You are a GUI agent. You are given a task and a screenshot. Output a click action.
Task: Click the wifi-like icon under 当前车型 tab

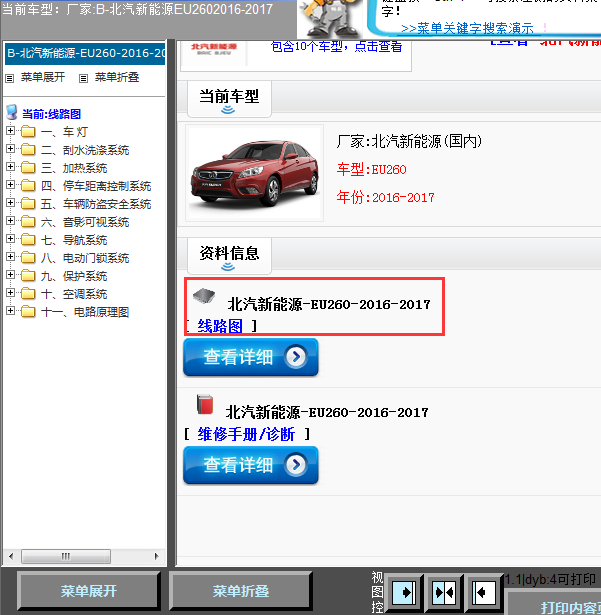(228, 110)
